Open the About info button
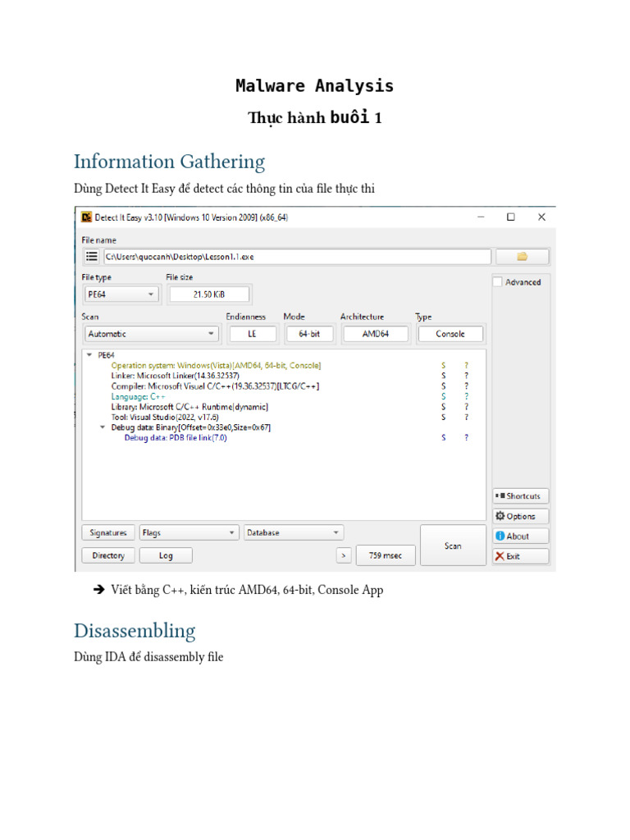 [520, 536]
